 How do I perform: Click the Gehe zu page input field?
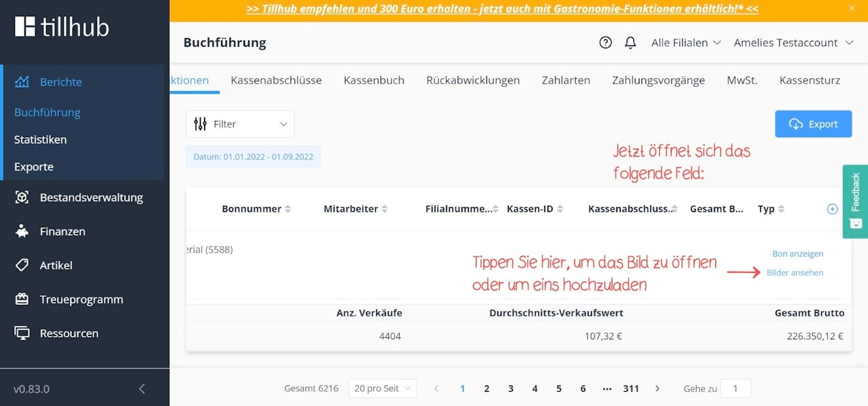[735, 388]
